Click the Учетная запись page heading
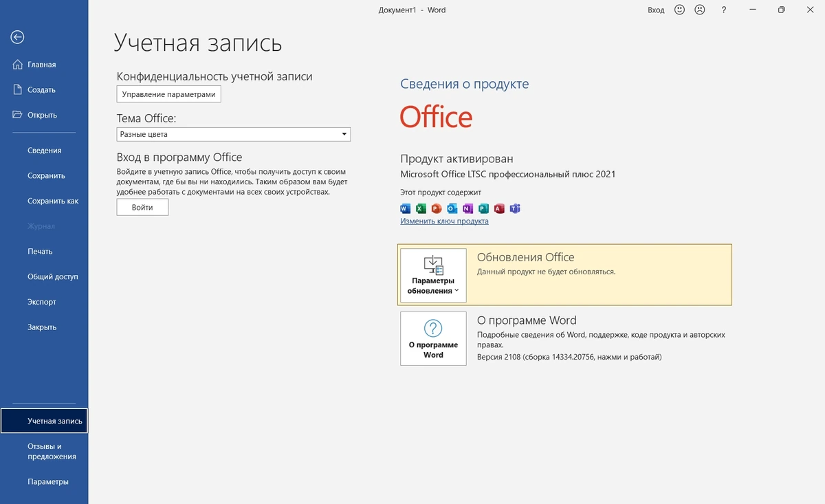Image resolution: width=825 pixels, height=504 pixels. point(198,43)
